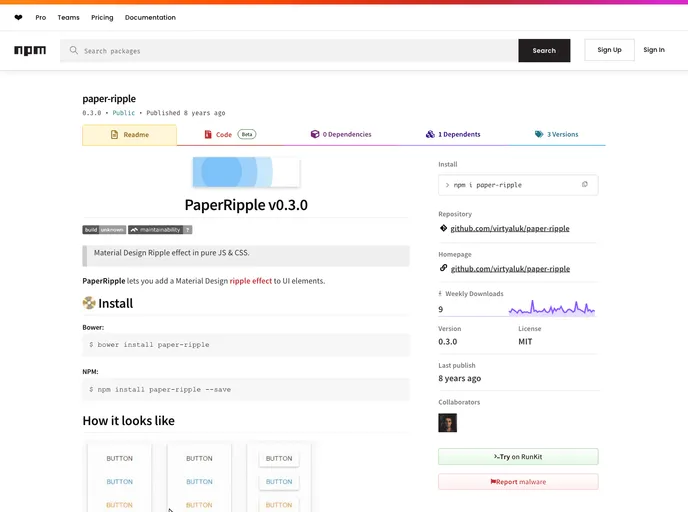Click the 0.3.0 version value in sidebar

pyautogui.click(x=448, y=341)
